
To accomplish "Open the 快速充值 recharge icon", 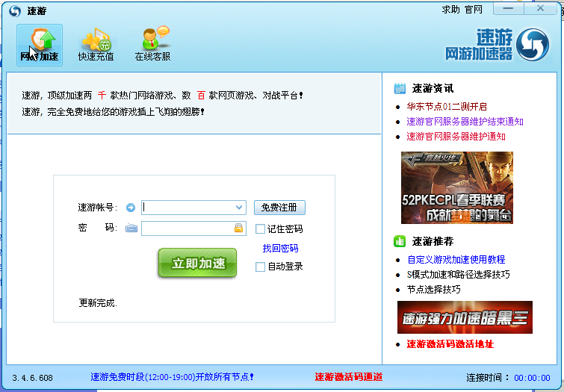I will point(96,45).
